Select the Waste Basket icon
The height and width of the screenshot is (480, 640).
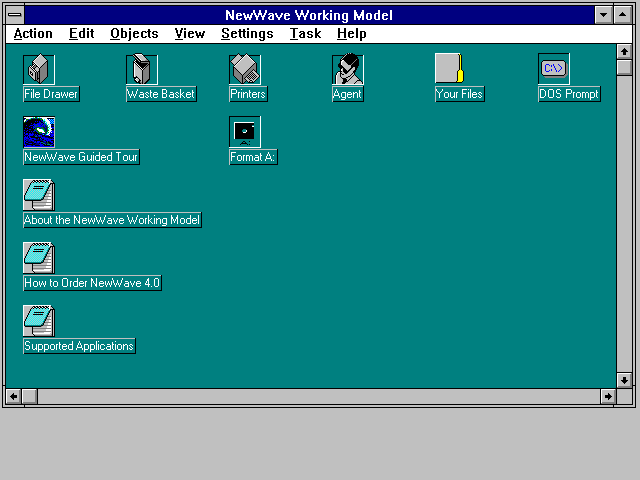point(142,70)
